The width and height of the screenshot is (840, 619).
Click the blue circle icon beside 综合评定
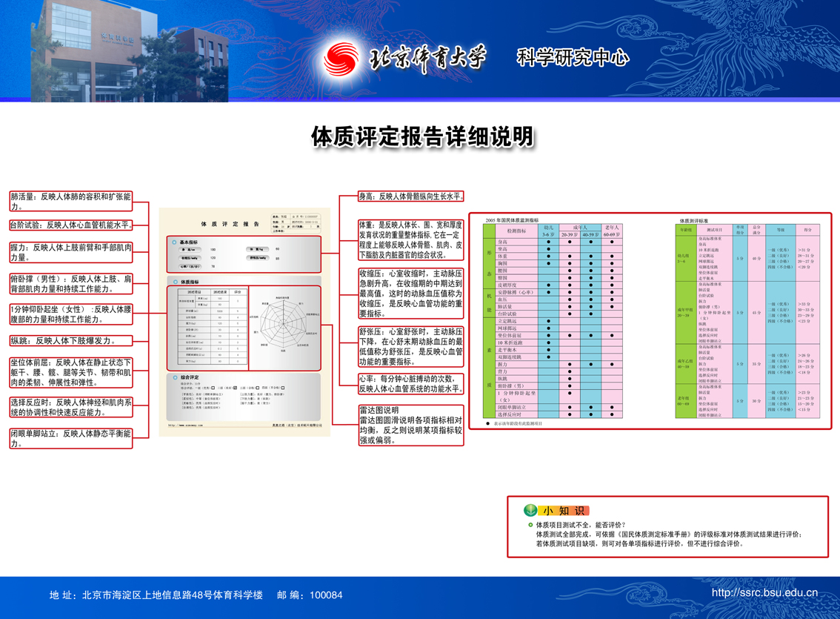coord(175,377)
